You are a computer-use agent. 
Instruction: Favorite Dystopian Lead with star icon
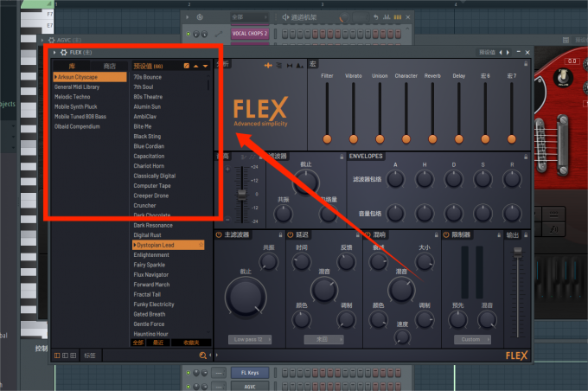pos(201,245)
